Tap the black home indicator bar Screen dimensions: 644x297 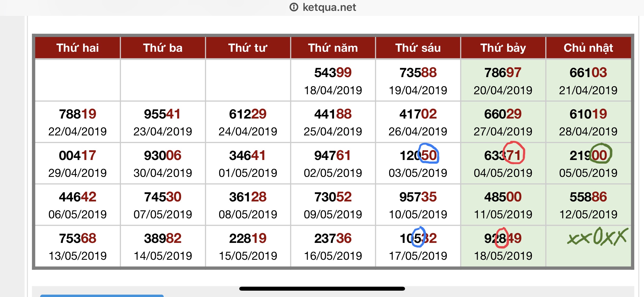(x=322, y=289)
